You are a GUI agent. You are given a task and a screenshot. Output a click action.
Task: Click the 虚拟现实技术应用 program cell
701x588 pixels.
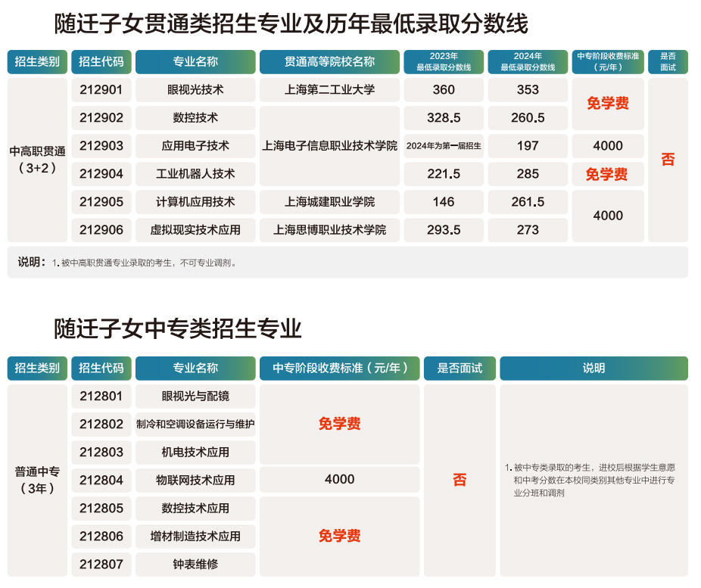(195, 230)
